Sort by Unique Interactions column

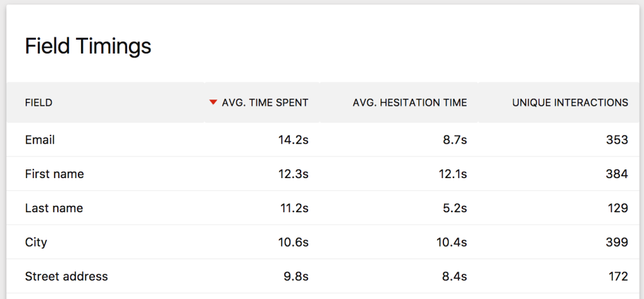570,103
